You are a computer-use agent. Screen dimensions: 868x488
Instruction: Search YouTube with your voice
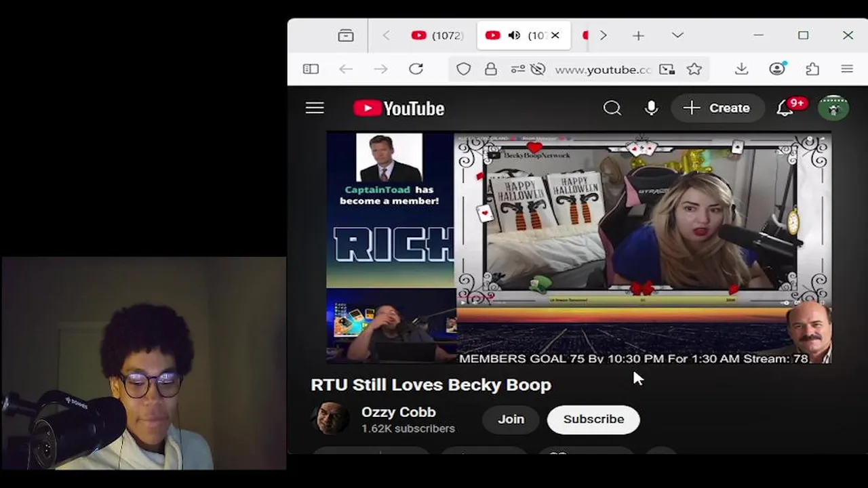click(651, 108)
